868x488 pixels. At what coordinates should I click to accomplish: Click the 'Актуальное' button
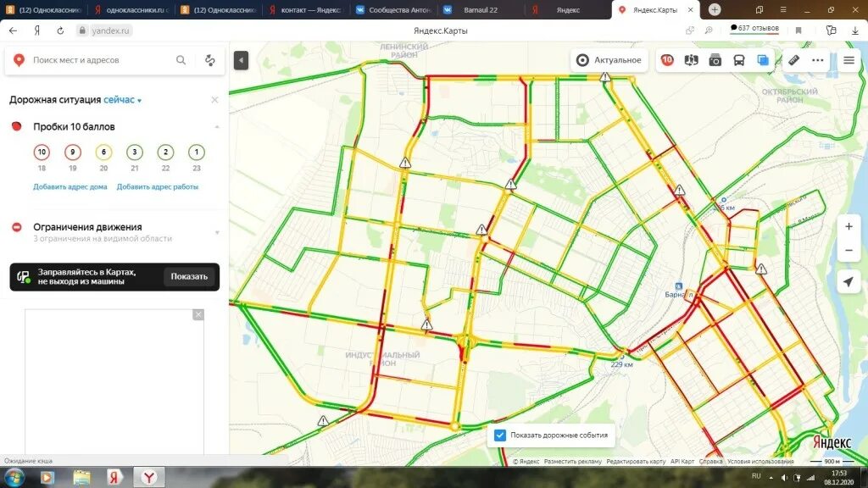click(609, 60)
